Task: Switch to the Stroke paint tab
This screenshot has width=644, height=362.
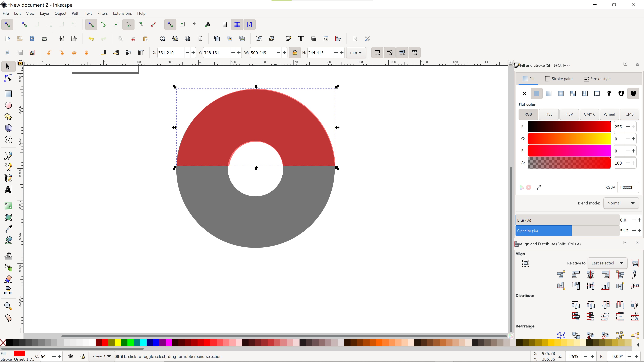Action: (x=559, y=79)
